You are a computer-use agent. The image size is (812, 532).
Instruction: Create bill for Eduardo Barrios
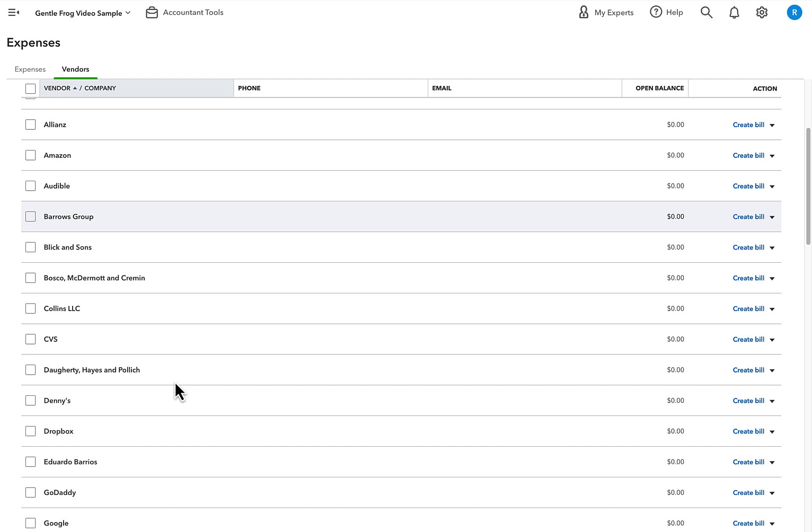point(748,462)
